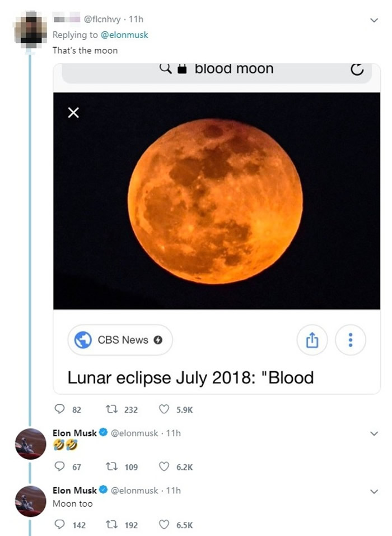Like Elon Musk's laughing emoji tweet
Viewport: 392px width, 536px height.
pos(164,466)
